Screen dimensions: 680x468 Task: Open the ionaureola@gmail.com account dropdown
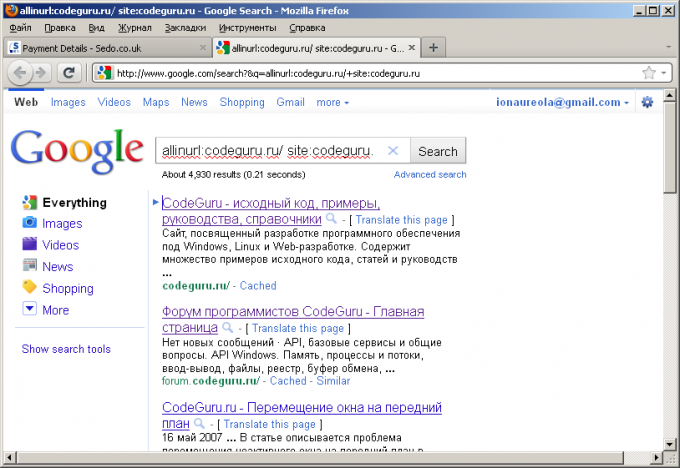[x=562, y=102]
